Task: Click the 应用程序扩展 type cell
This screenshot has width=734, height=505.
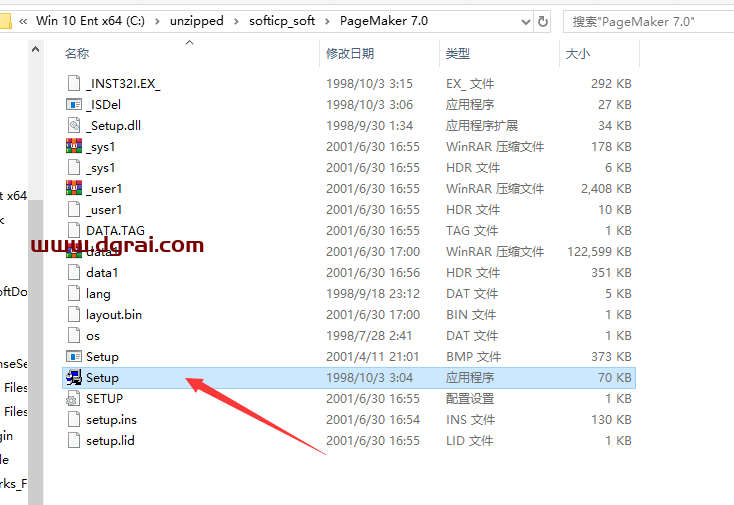Action: 482,125
